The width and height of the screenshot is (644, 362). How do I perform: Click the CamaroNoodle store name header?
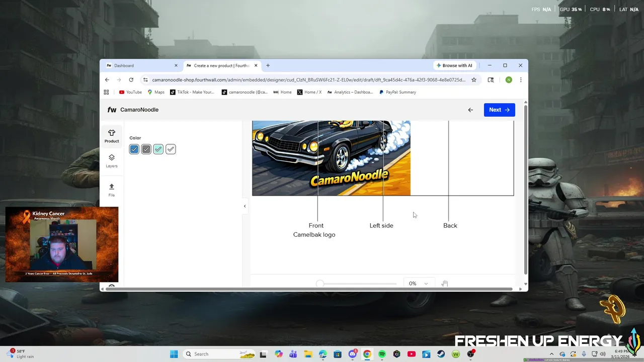[139, 110]
